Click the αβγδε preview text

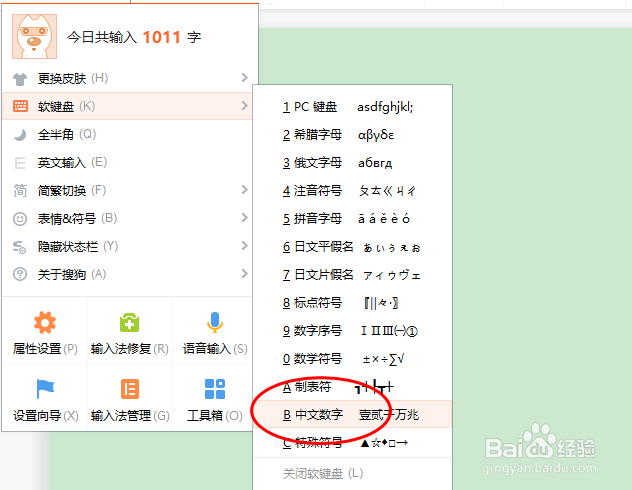point(376,135)
